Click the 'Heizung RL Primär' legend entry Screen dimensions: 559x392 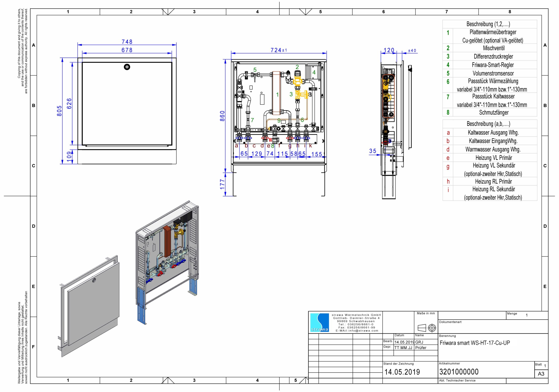[493, 182]
